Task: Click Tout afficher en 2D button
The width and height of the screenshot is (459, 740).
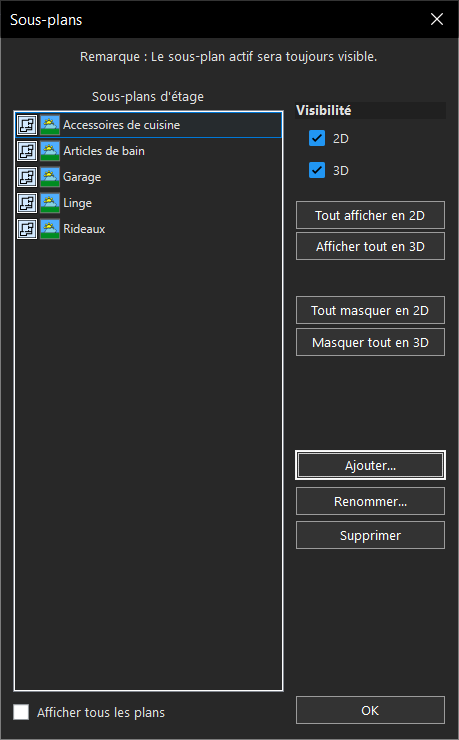Action: click(x=370, y=215)
